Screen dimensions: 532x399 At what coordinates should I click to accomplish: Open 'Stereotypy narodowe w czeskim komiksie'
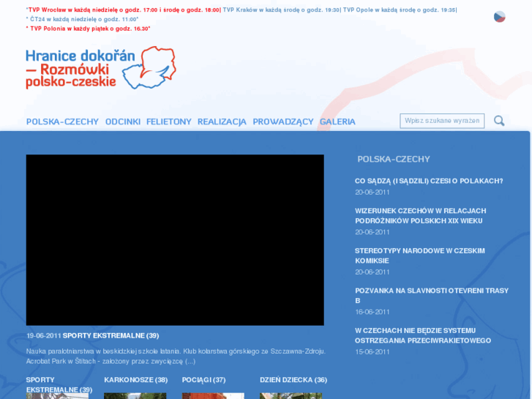click(x=420, y=256)
